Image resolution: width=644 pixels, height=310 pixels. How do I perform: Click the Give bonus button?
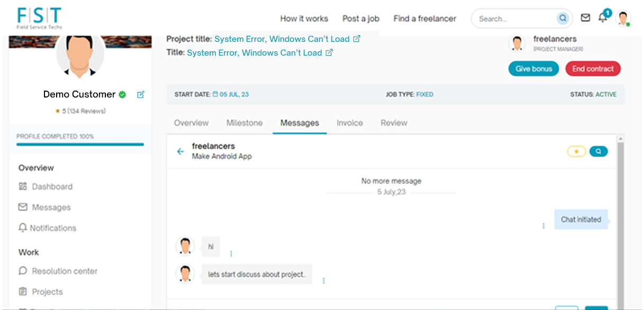coord(533,69)
